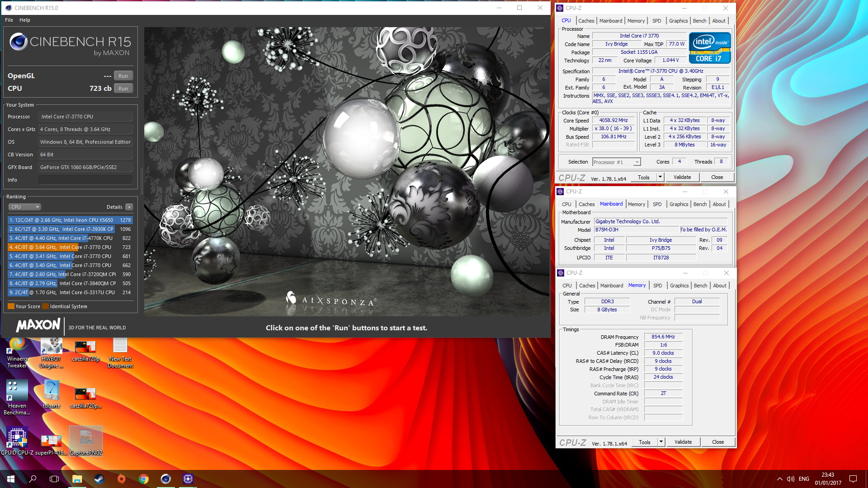Launch the Heaven Benchmark desktop shortcut
Image resolution: width=868 pixels, height=488 pixels.
pyautogui.click(x=17, y=397)
